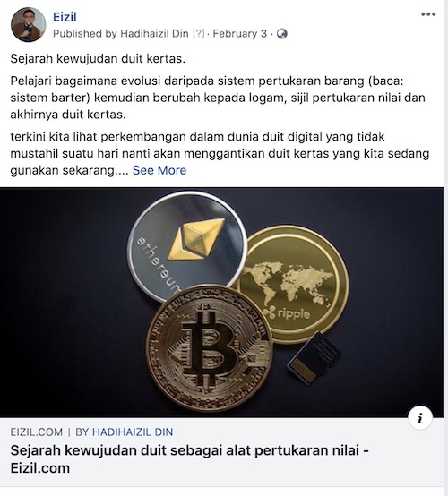Click the Eizil page profile picture
The width and height of the screenshot is (448, 496).
[x=28, y=25]
